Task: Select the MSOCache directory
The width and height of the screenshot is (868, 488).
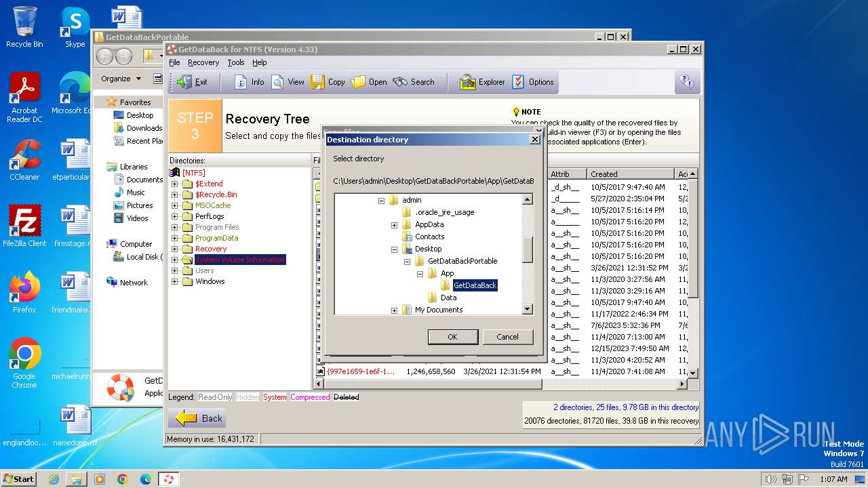Action: 213,205
